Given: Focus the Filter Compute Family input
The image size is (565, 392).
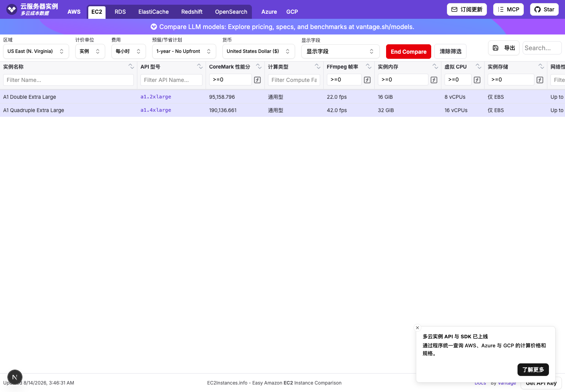Looking at the screenshot, I should click(294, 80).
